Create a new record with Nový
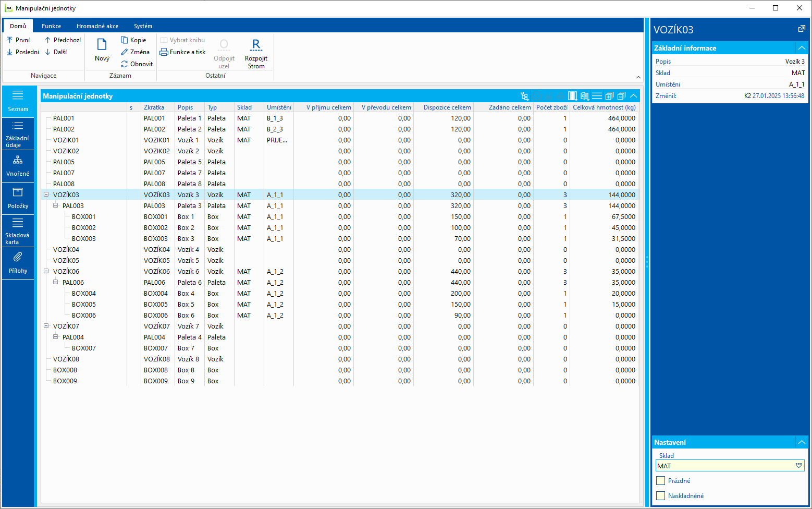Viewport: 812px width, 509px height. (102, 50)
